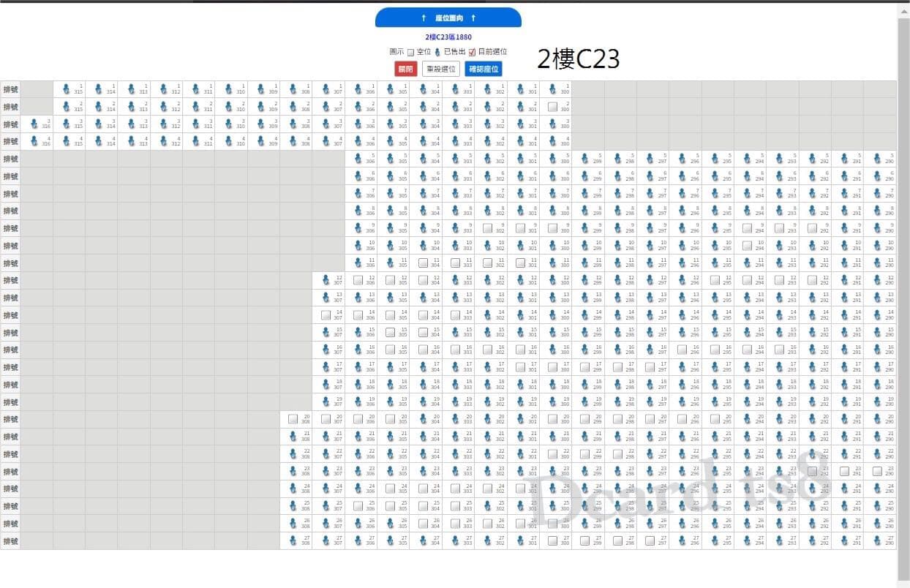Click sold seat row 6 number 299
Image resolution: width=910 pixels, height=588 pixels.
(x=585, y=176)
